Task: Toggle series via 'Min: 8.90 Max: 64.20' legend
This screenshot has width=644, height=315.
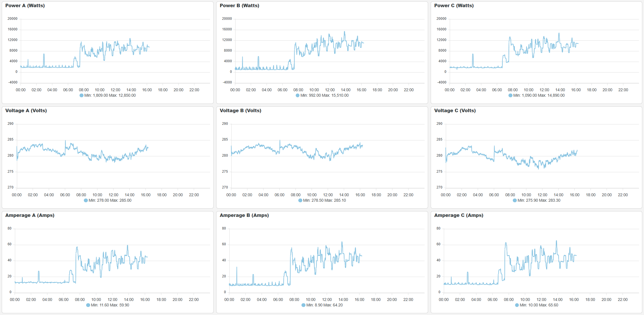Action: pos(324,305)
